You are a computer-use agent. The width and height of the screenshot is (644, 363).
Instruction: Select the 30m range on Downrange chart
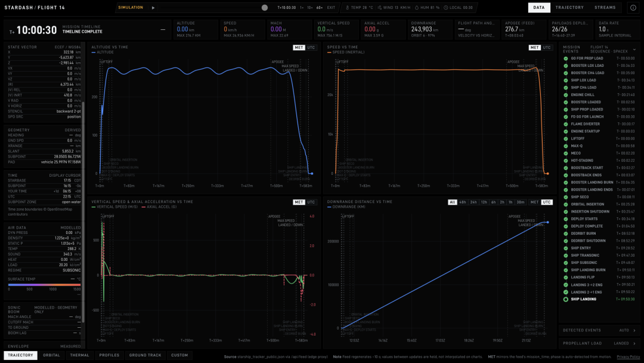pos(521,202)
